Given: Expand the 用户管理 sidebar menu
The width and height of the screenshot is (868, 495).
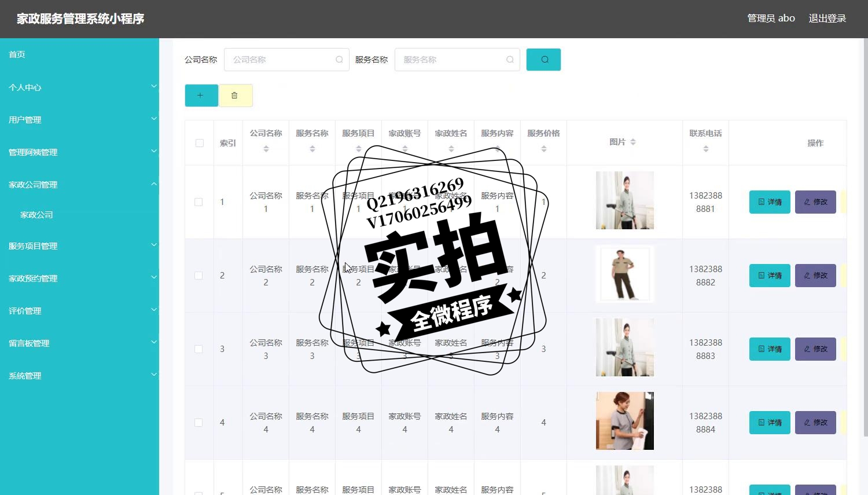Looking at the screenshot, I should click(x=79, y=120).
